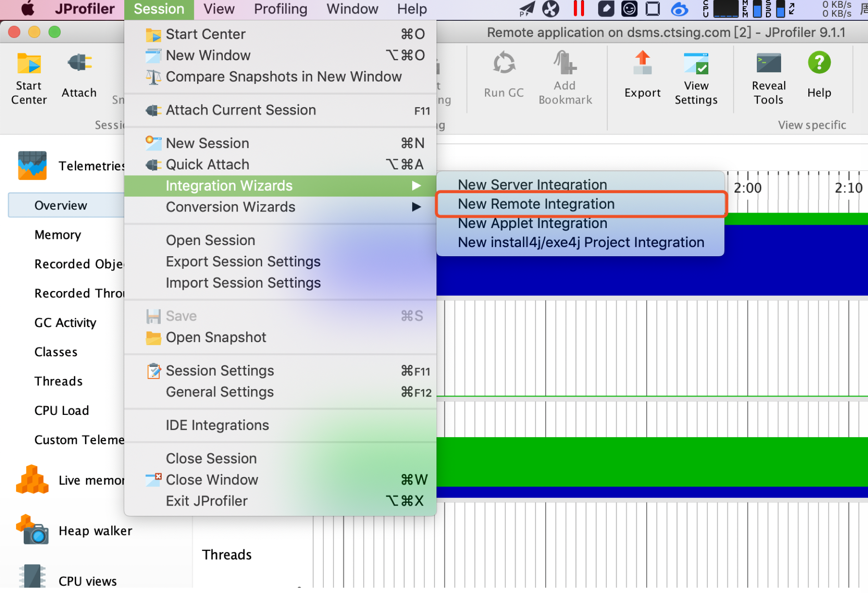Choose New Session menu entry

click(280, 143)
